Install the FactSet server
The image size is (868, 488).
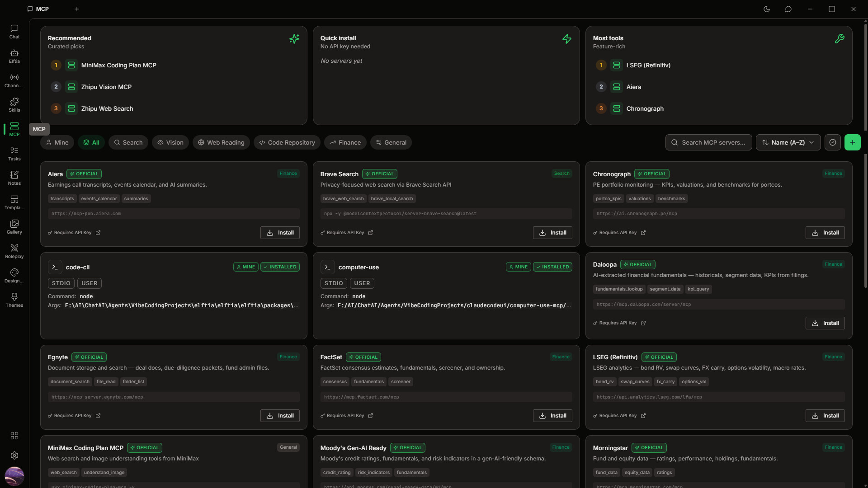point(552,416)
